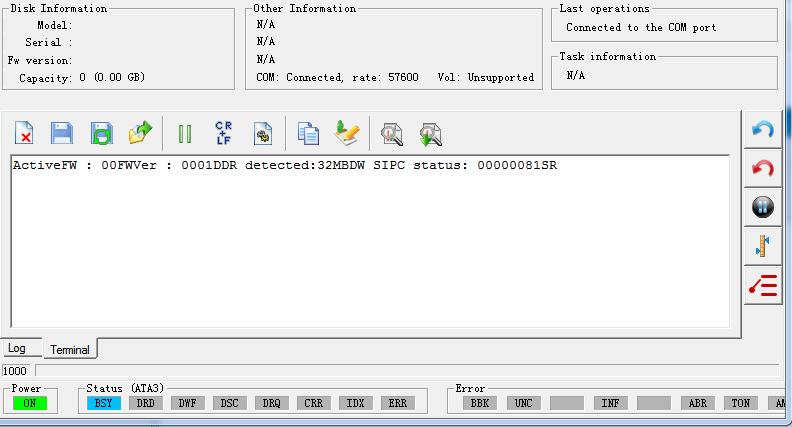Click the blue floppy disk save icon
Screen dimensions: 792x427
tap(62, 133)
